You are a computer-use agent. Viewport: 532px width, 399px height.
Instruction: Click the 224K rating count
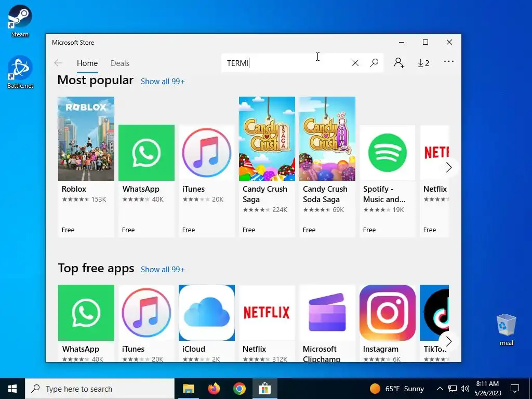280,210
